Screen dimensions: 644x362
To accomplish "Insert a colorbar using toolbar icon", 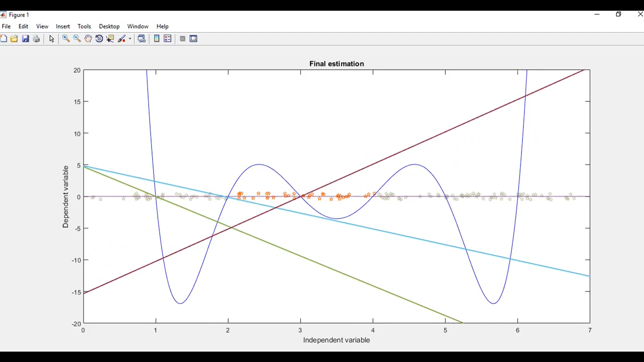I will [157, 39].
